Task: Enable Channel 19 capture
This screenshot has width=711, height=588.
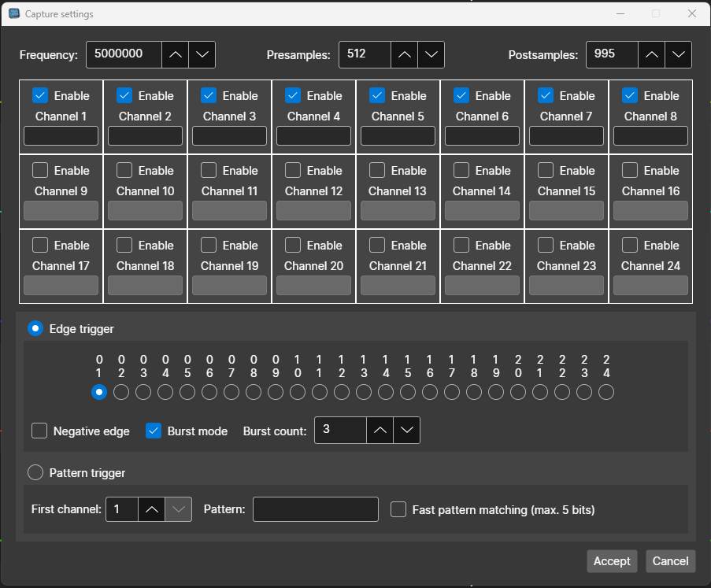Action: pyautogui.click(x=209, y=246)
